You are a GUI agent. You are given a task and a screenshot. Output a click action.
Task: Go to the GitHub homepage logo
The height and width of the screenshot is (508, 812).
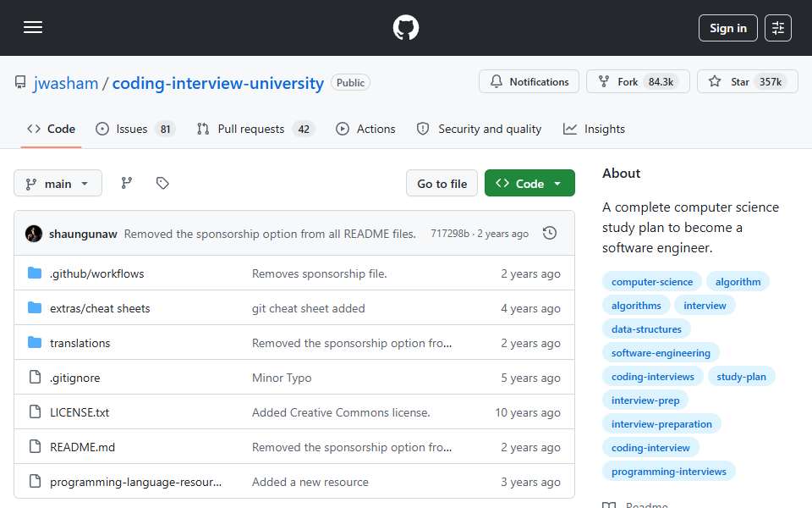pos(405,27)
